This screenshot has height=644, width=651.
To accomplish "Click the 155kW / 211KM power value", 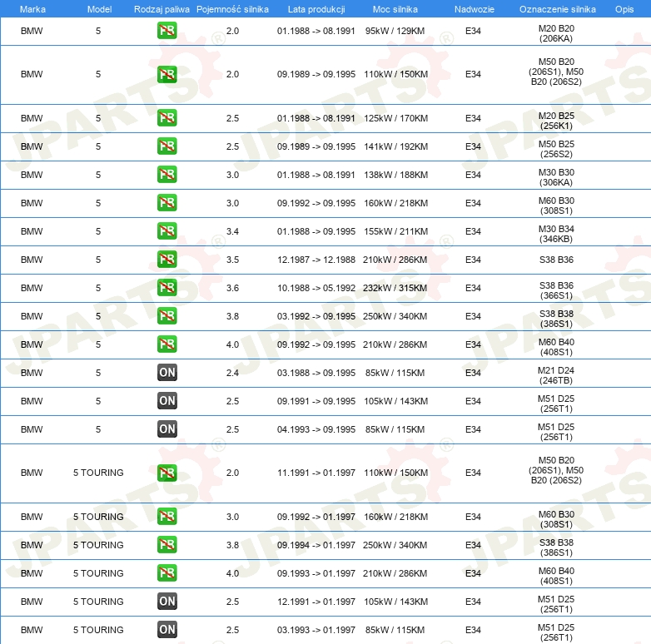I will pos(395,231).
